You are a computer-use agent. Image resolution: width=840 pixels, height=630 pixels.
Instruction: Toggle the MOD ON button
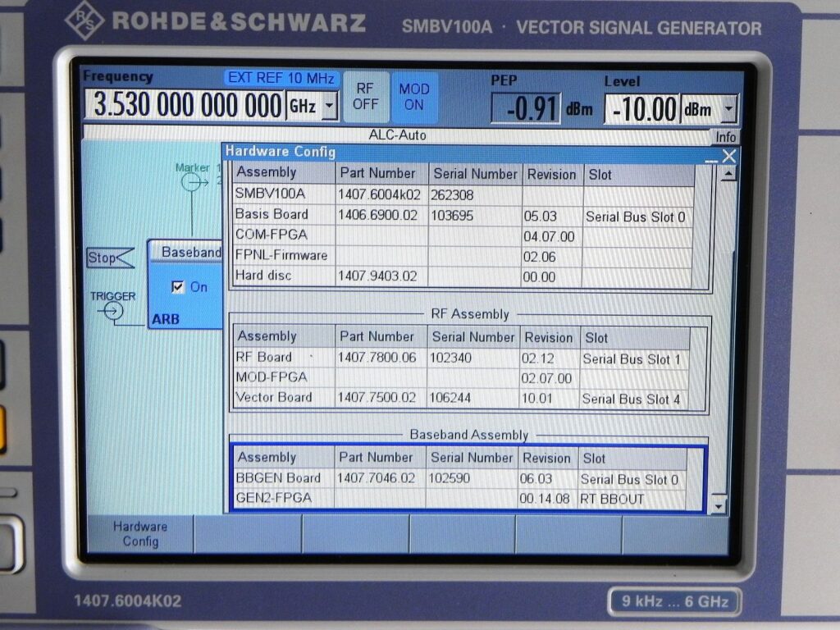pyautogui.click(x=413, y=97)
